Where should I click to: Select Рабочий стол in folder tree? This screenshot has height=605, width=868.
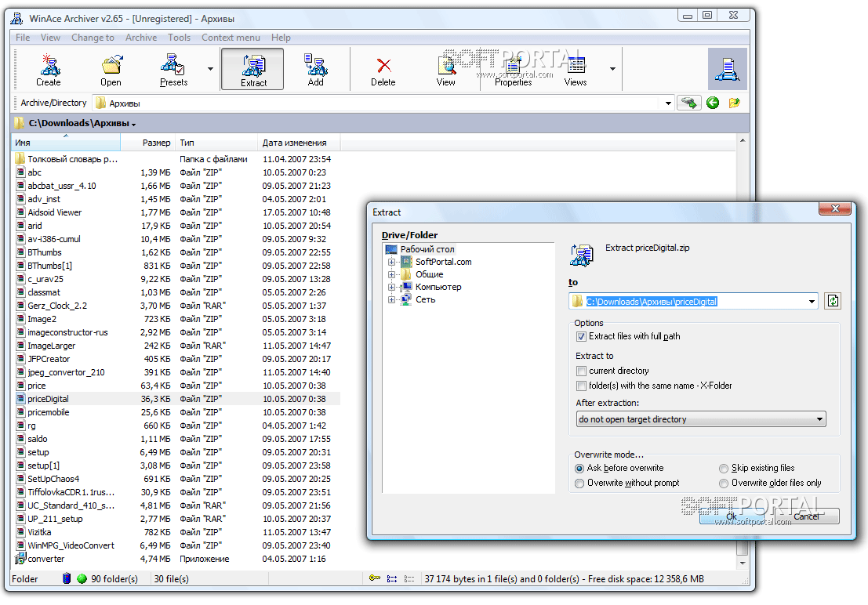pyautogui.click(x=427, y=250)
